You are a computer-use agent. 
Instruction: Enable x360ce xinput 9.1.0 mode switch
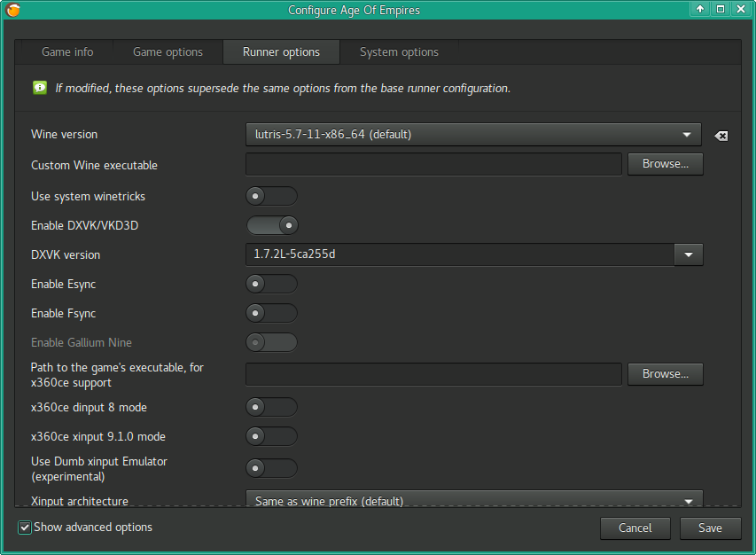(271, 436)
